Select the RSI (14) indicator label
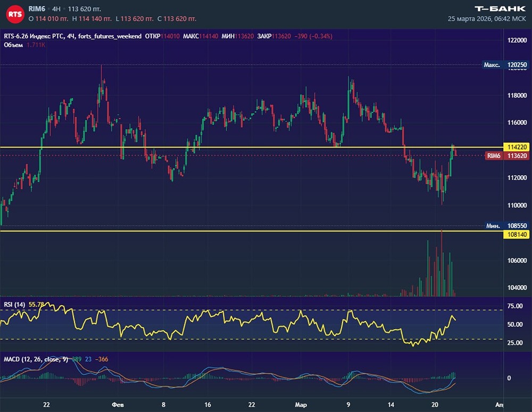 click(14, 304)
